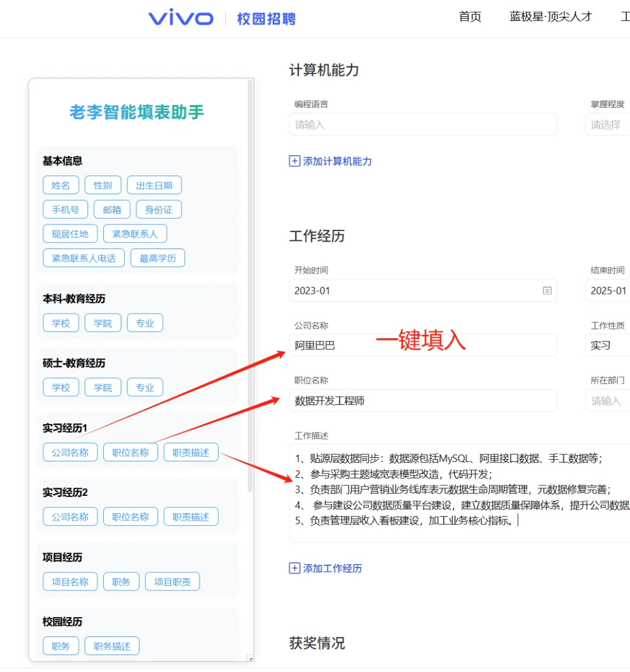Select the 出生日期 fill chip
630x672 pixels.
click(155, 185)
